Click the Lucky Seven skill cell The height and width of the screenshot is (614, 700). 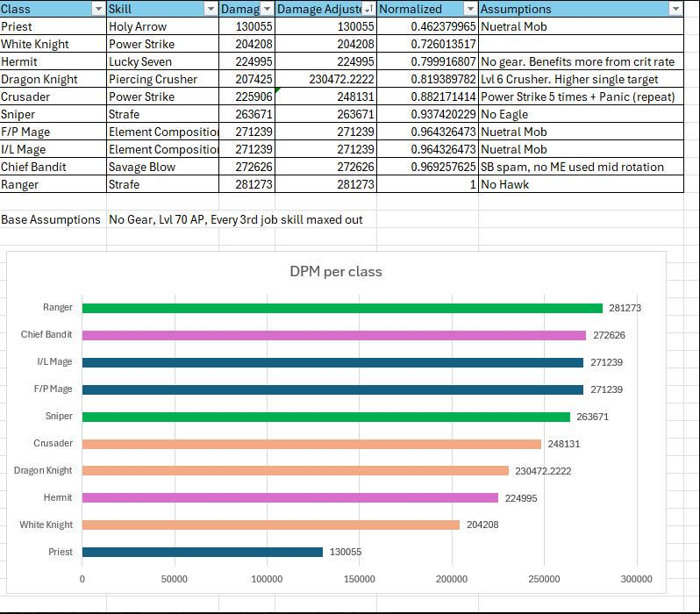tap(163, 61)
